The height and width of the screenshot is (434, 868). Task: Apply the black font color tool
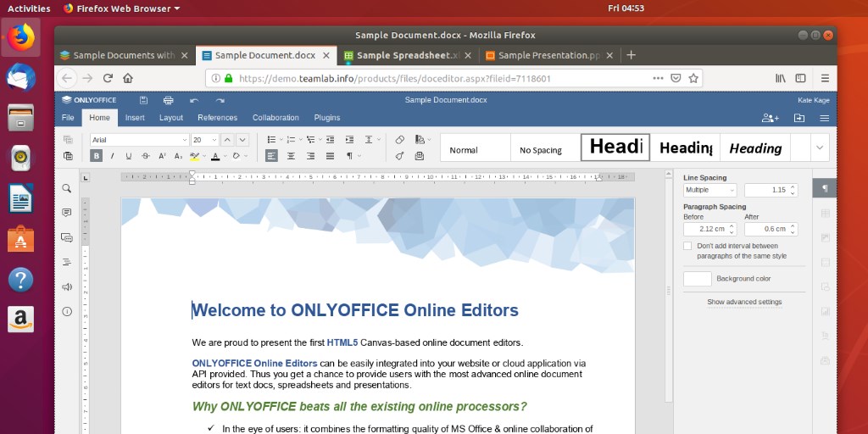(215, 156)
